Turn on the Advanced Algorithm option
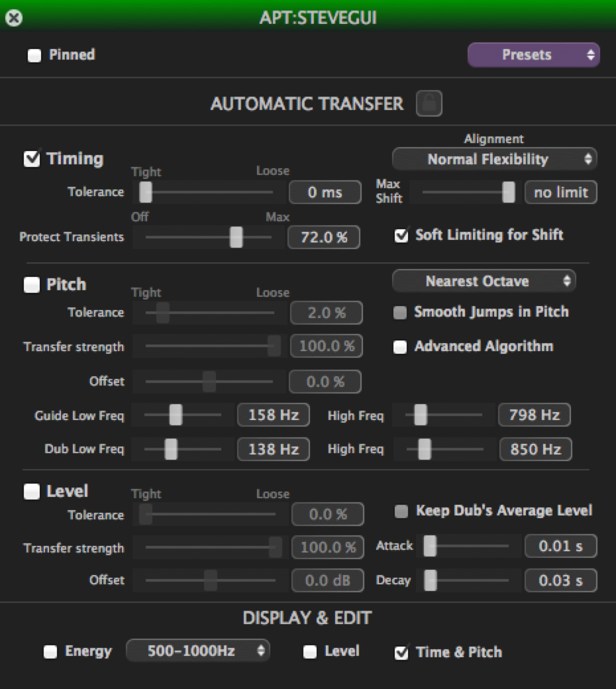This screenshot has height=689, width=616. tap(400, 346)
